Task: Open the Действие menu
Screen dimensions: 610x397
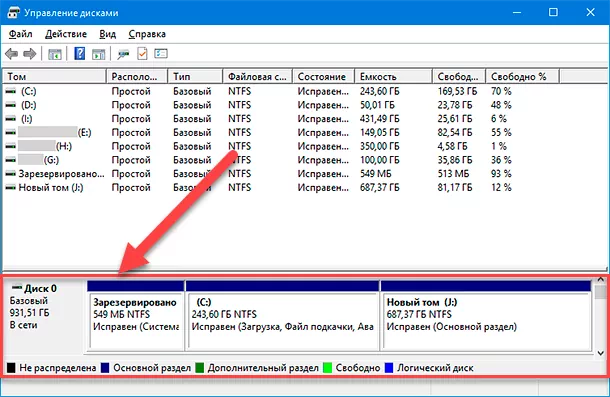Action: (66, 34)
